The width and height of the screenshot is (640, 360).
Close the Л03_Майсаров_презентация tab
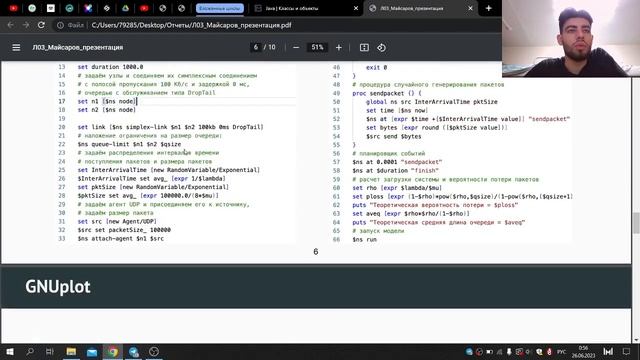click(470, 8)
